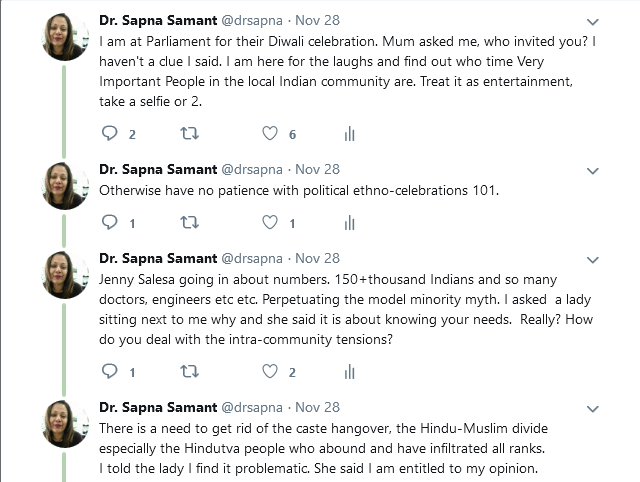Like the "political ethno-celebrations 101" tweet
The height and width of the screenshot is (482, 640).
(x=269, y=223)
